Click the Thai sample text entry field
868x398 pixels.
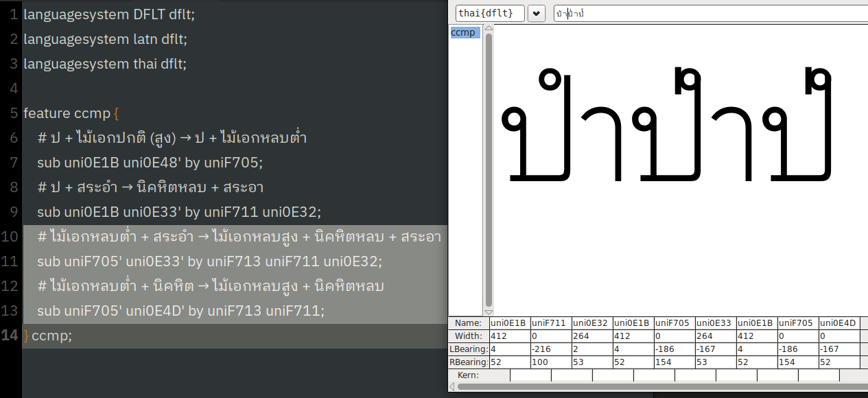coord(711,14)
